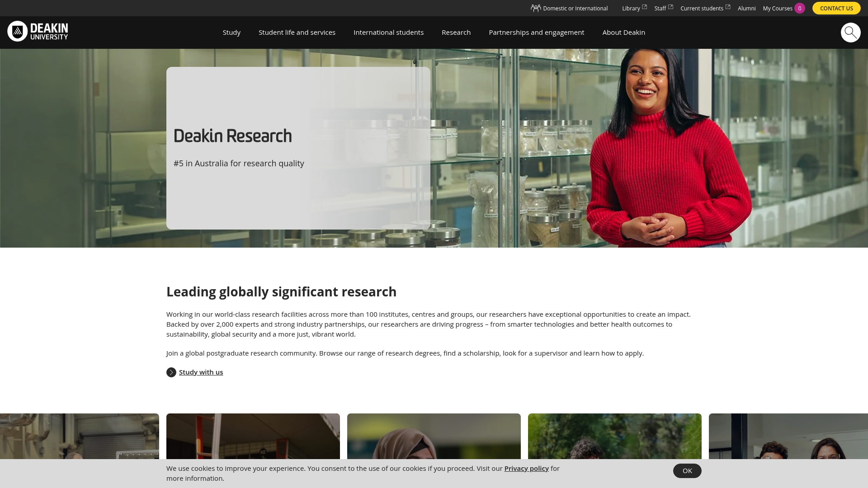Open the About Deakin menu

[623, 33]
